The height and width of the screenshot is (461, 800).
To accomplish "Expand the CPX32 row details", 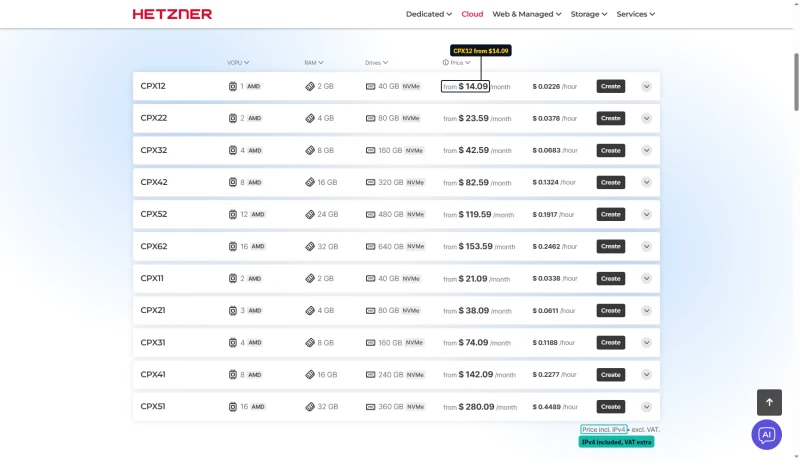I will 646,150.
